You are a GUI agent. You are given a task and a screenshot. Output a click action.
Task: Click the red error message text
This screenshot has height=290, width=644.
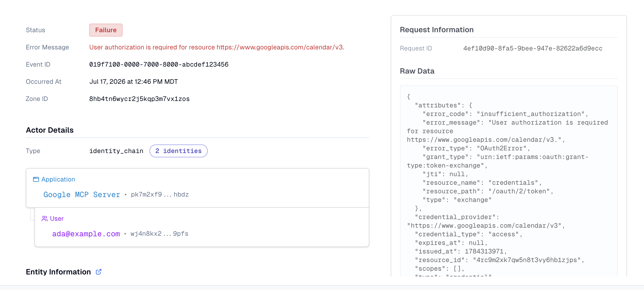pos(217,47)
